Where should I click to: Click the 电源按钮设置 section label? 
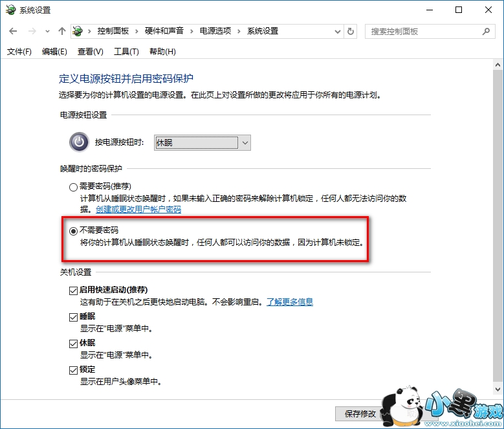click(83, 115)
